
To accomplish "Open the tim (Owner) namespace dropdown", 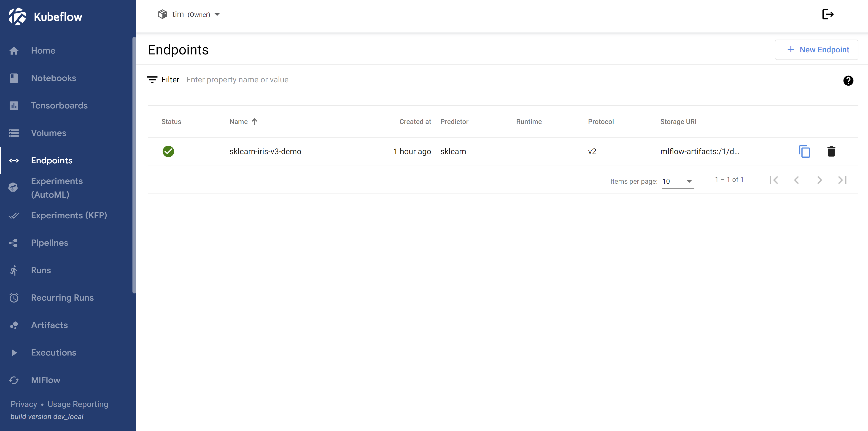I will tap(189, 14).
